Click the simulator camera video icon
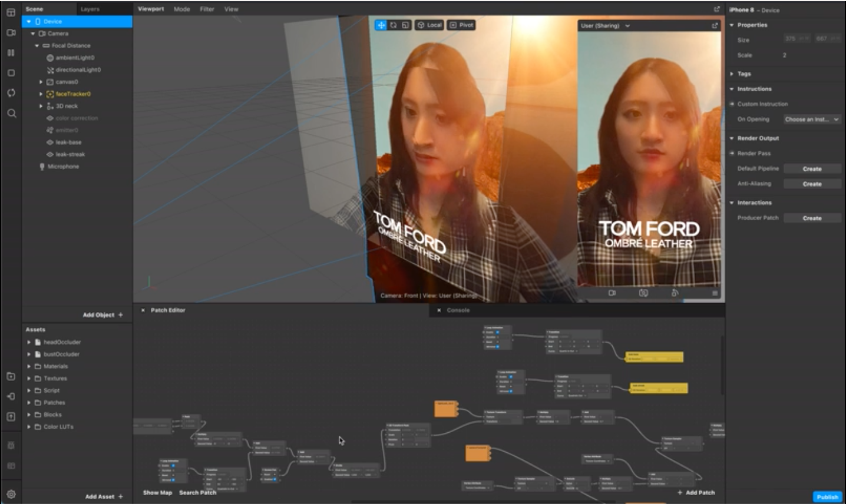Image resolution: width=846 pixels, height=504 pixels. (x=612, y=293)
